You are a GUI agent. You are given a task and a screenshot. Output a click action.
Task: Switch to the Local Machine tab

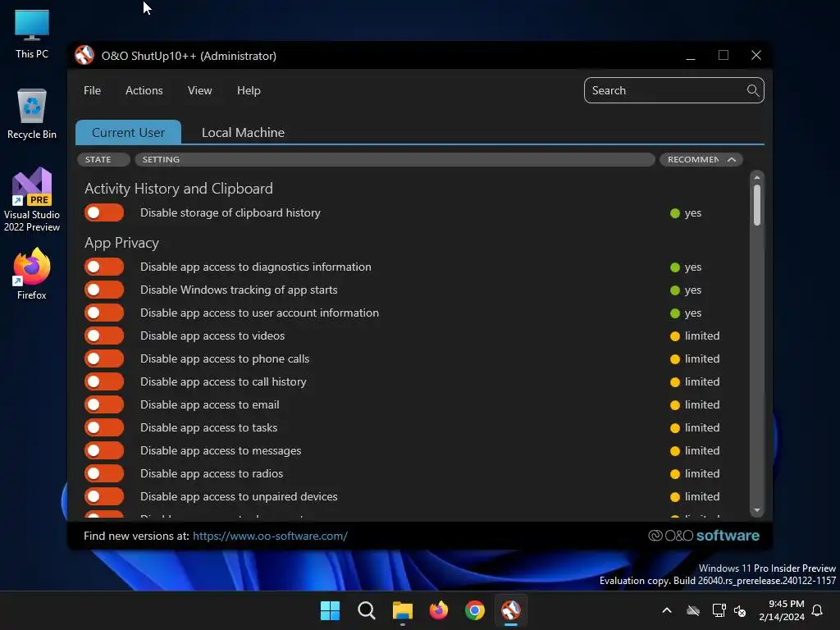coord(243,132)
